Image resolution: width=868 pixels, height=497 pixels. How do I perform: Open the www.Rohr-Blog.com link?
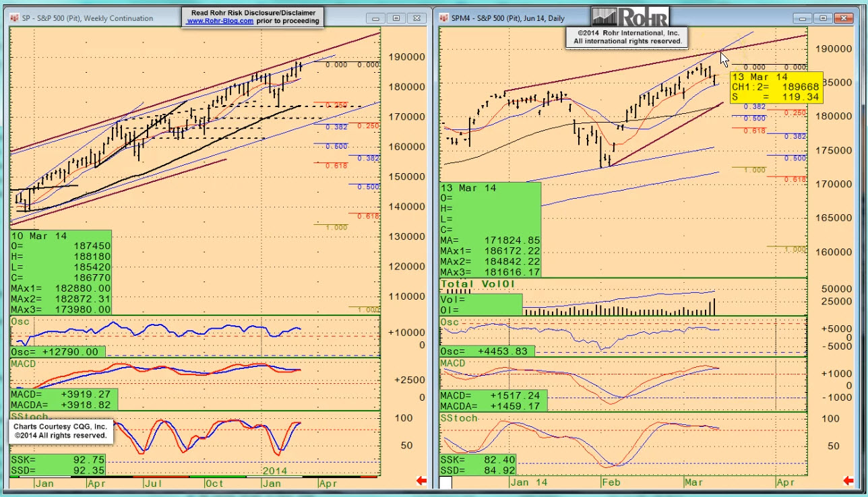220,21
